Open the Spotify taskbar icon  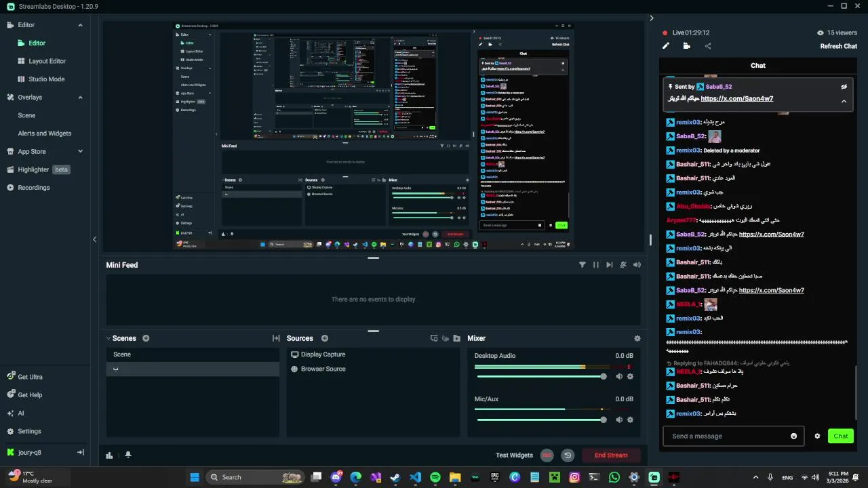[435, 477]
